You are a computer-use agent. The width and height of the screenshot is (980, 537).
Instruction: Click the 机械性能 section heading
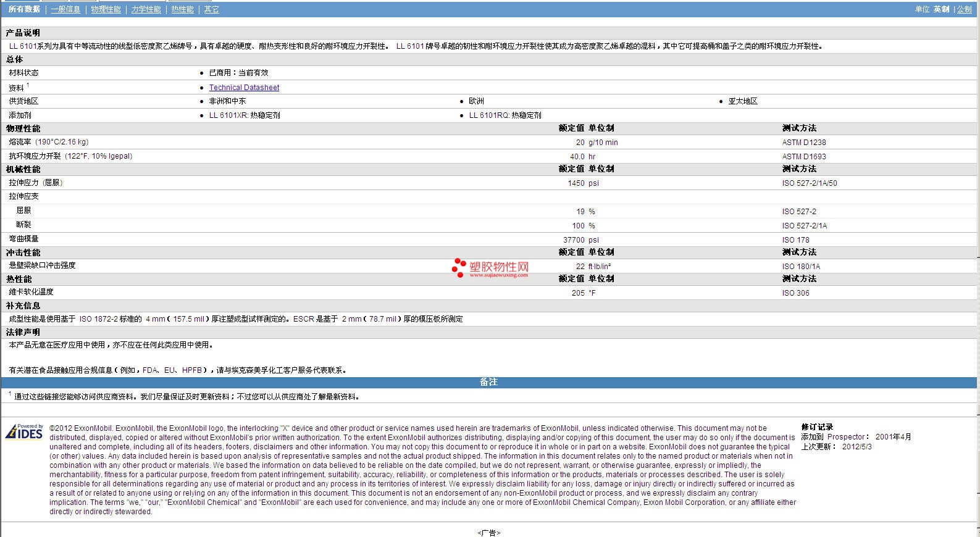(23, 169)
